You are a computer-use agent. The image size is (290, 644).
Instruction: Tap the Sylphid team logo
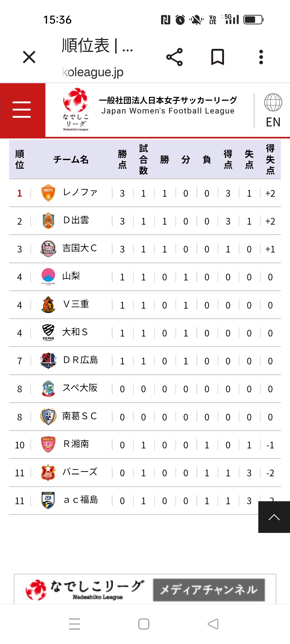click(48, 332)
